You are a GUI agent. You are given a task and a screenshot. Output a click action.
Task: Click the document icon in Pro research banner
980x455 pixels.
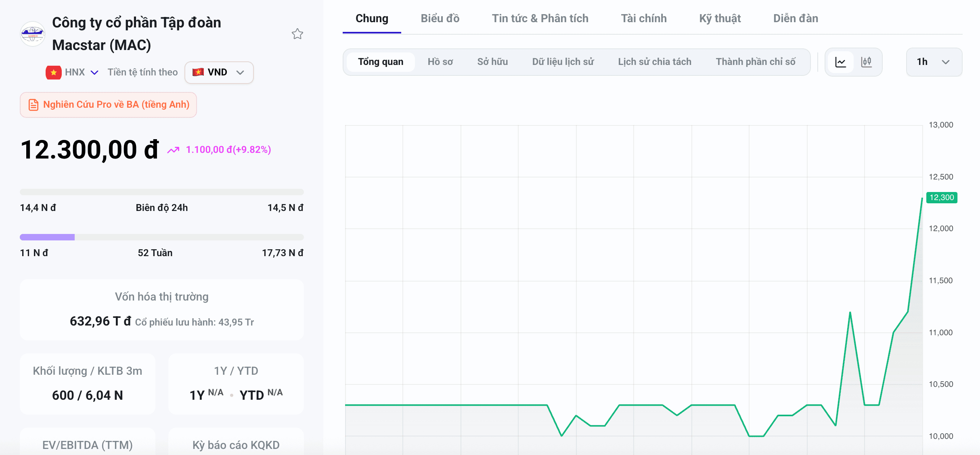[34, 105]
